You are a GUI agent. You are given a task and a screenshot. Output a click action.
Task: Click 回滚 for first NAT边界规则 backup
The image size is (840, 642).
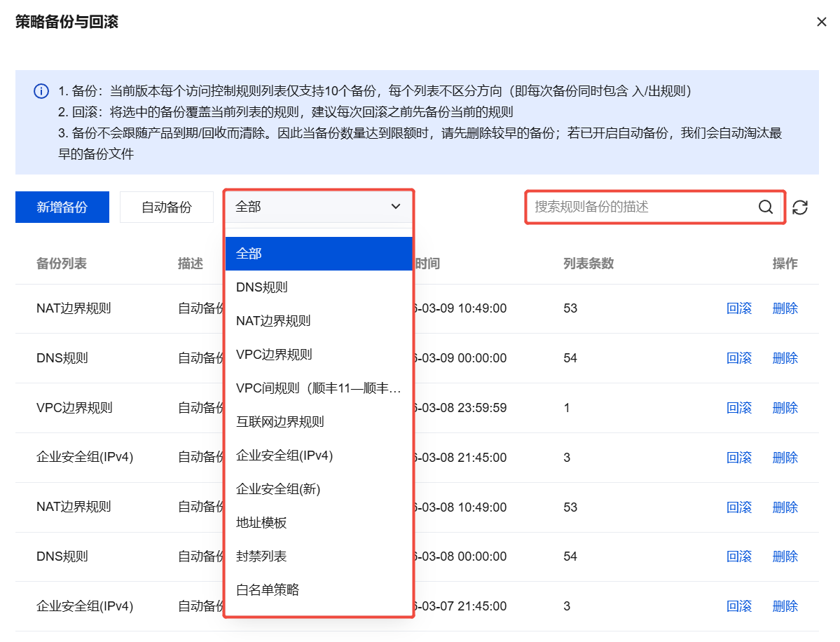pos(739,308)
